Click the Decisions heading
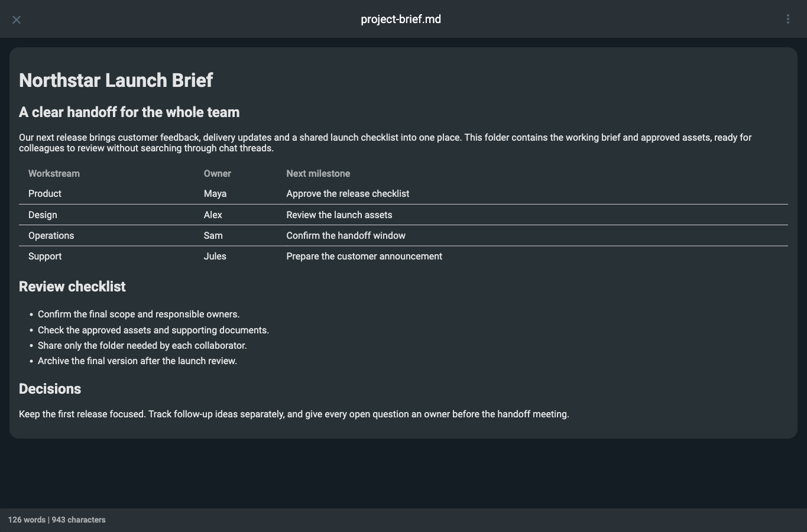The width and height of the screenshot is (807, 532). click(x=50, y=389)
